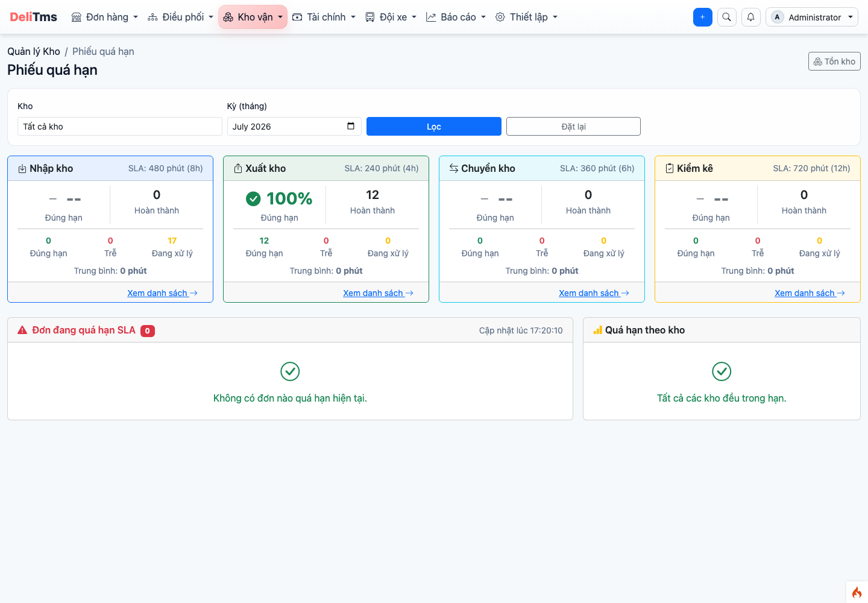Viewport: 868px width, 603px height.
Task: Open search with the magnifier icon
Action: click(x=727, y=17)
